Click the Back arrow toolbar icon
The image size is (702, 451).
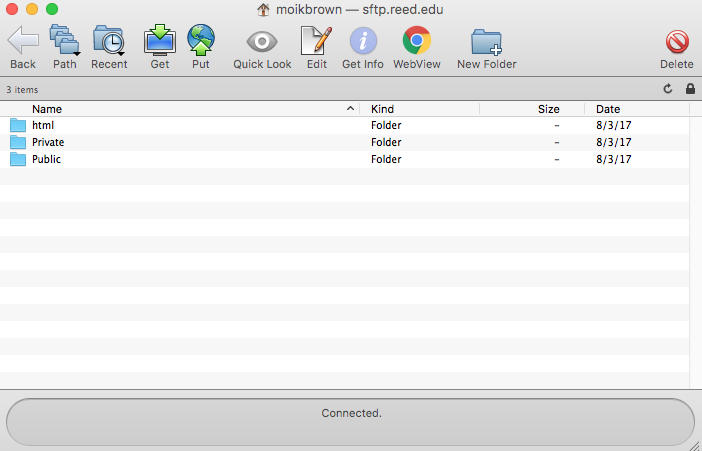point(23,41)
